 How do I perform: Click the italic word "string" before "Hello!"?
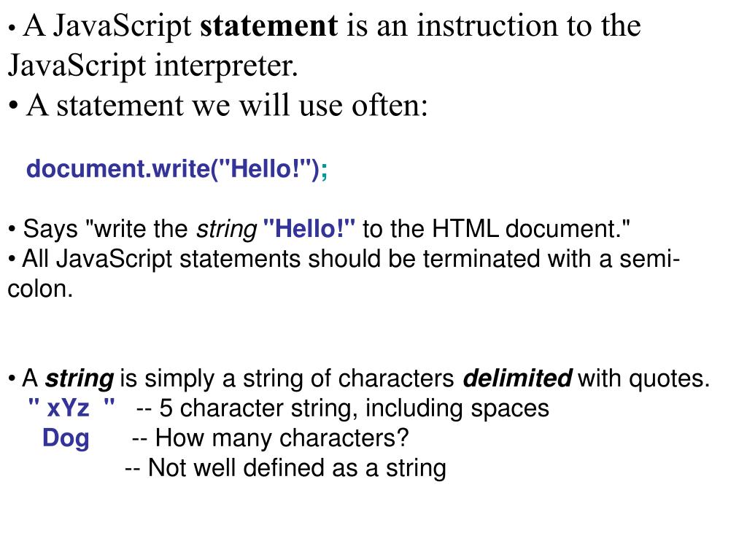coord(227,230)
